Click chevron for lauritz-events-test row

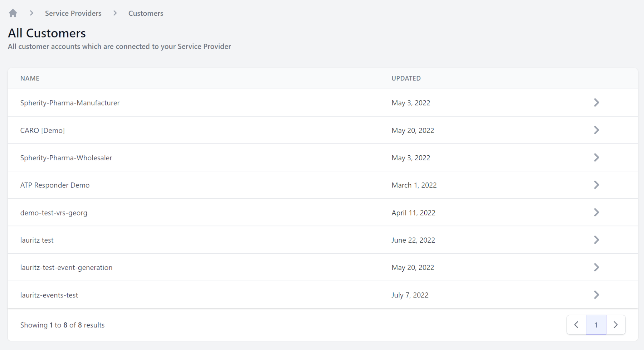(x=596, y=295)
